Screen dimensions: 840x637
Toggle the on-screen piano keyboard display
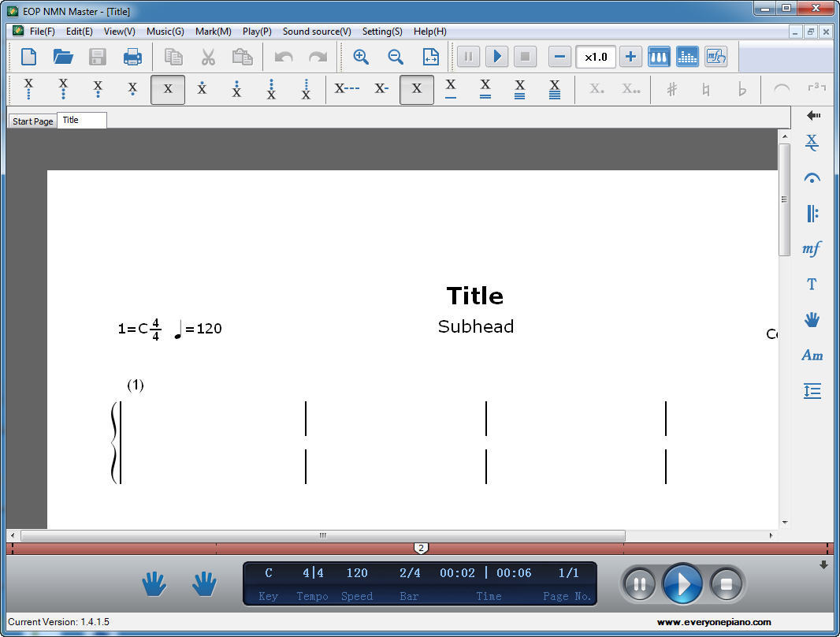tap(659, 56)
